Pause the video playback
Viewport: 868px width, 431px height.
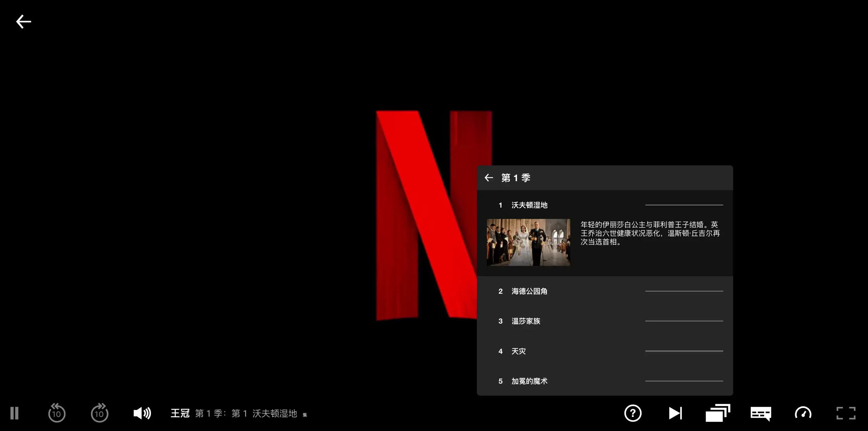[14, 413]
